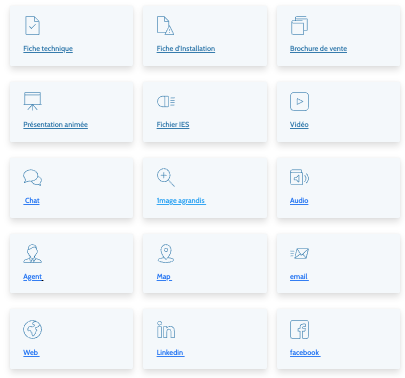405x378 pixels.
Task: Click the email flying envelope icon
Action: pyautogui.click(x=299, y=254)
